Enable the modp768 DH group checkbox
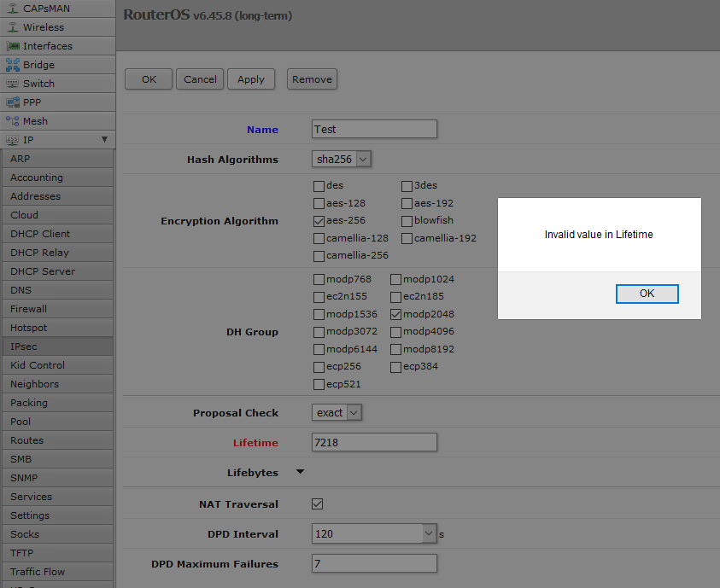This screenshot has height=588, width=720. click(x=319, y=279)
